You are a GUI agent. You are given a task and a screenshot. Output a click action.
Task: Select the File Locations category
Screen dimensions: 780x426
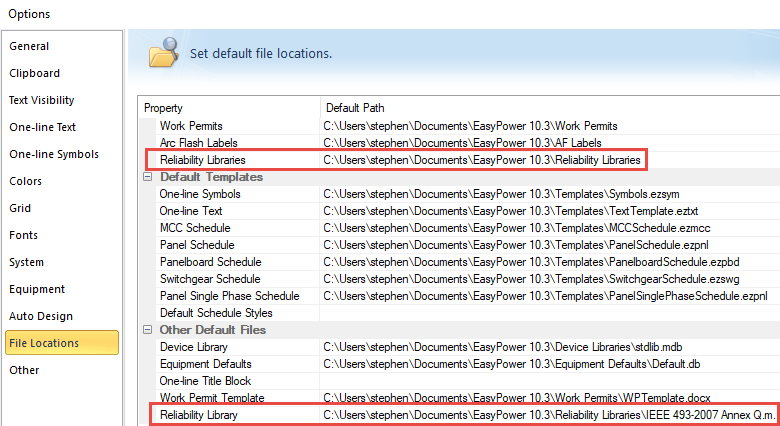point(44,343)
